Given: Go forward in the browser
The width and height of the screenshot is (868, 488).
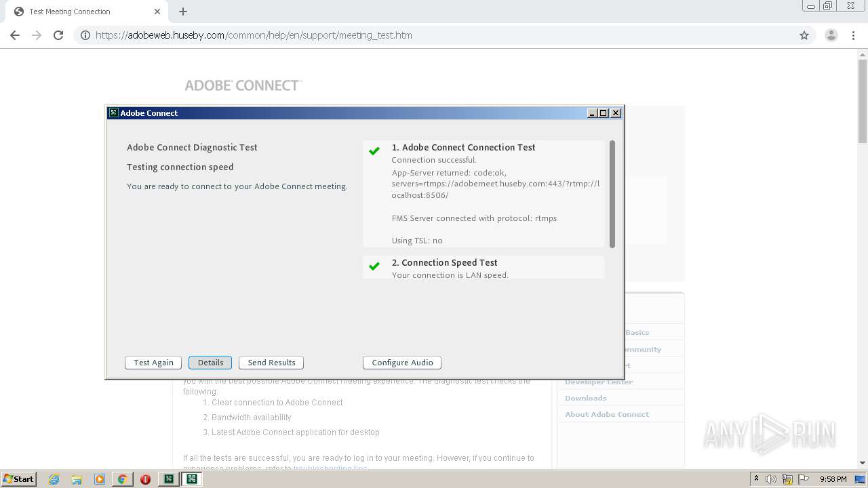Looking at the screenshot, I should pos(37,35).
